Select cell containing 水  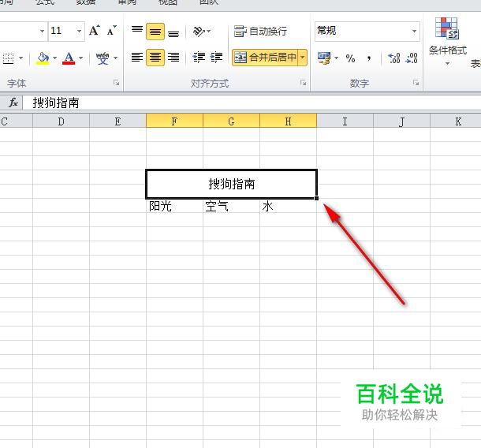click(288, 206)
